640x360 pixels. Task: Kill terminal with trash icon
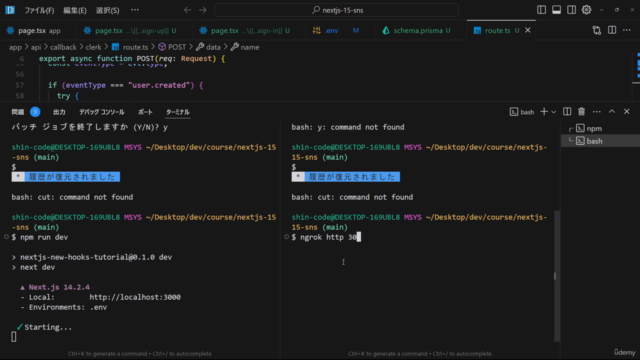coord(582,111)
